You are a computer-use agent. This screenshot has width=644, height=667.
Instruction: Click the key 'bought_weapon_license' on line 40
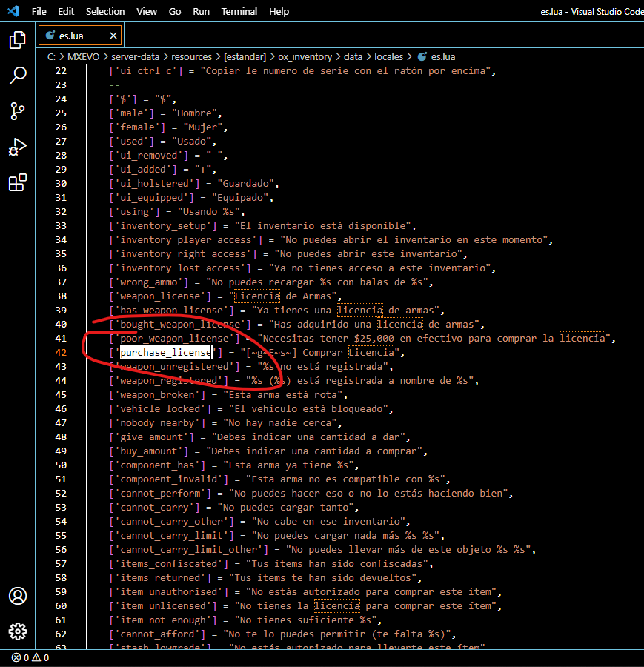pos(180,325)
